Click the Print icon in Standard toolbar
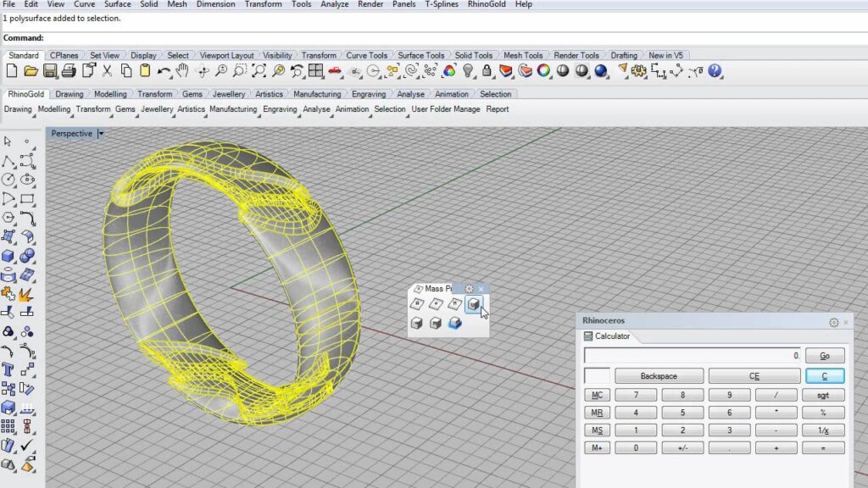The width and height of the screenshot is (868, 488). [70, 71]
